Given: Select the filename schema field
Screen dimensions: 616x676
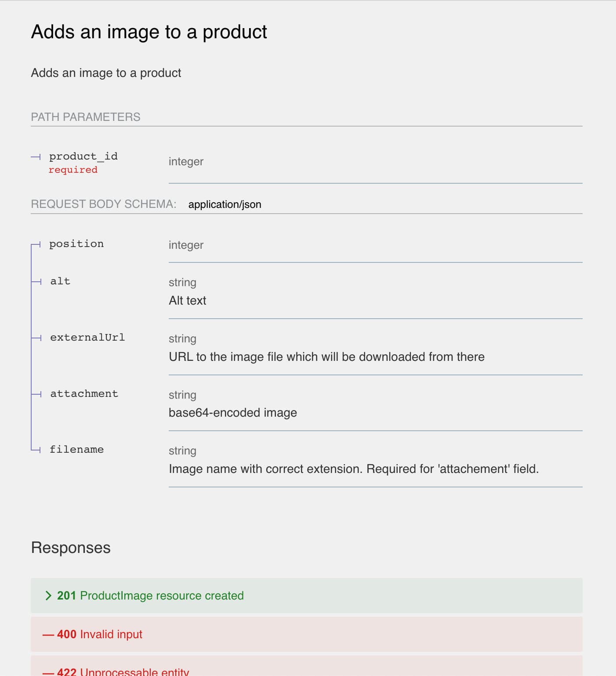Looking at the screenshot, I should coord(77,449).
